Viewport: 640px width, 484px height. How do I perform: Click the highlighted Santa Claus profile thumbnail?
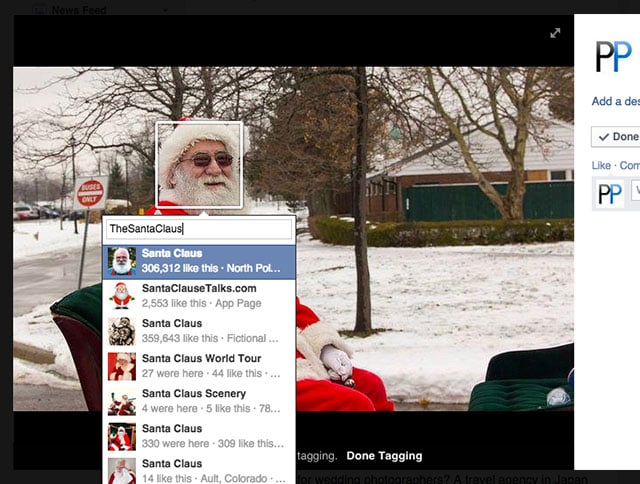[x=122, y=261]
